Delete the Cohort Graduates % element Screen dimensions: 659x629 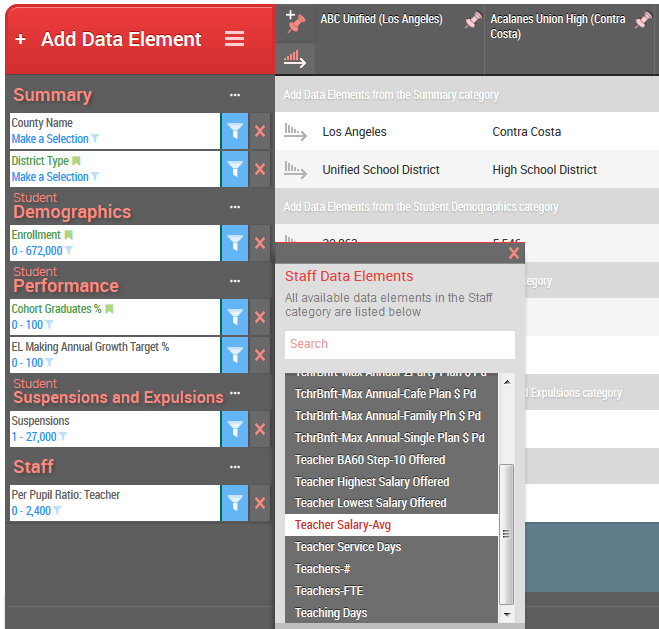[260, 317]
